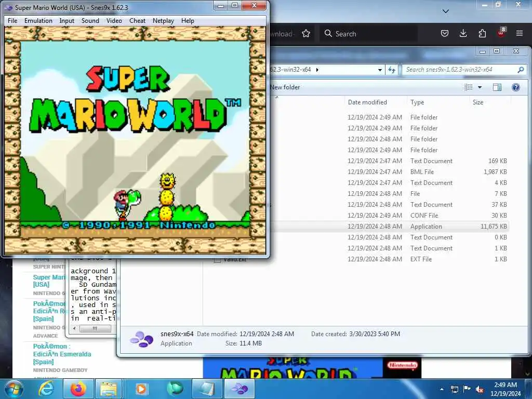Open the Windows Start menu
Viewport: 532px width, 399px height.
point(14,389)
